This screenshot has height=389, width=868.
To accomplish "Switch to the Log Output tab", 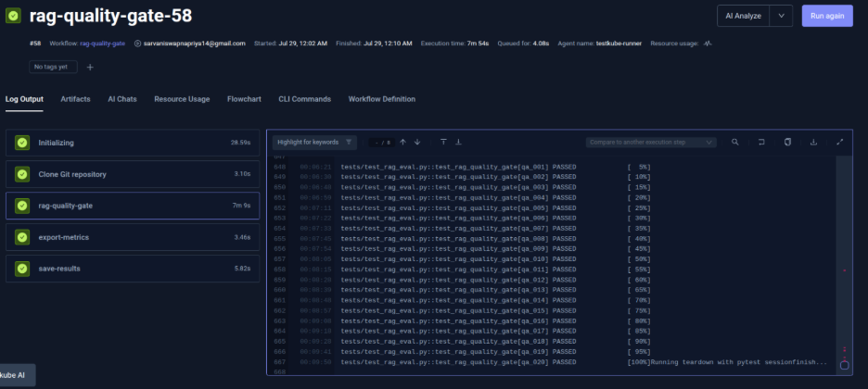I will click(24, 99).
